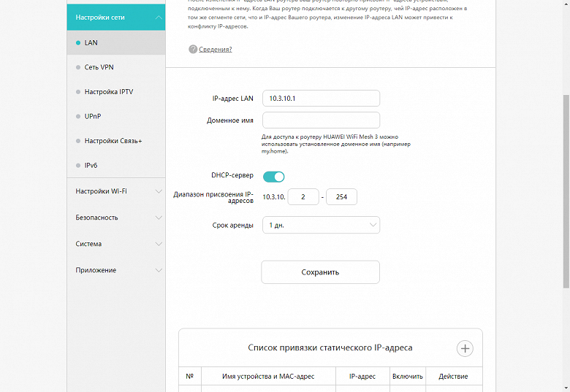Select Настройки Связь+ in sidebar

[113, 141]
